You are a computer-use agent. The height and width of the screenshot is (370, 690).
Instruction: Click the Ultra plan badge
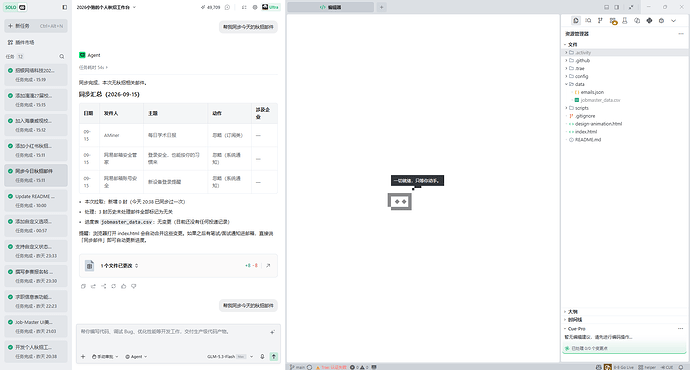[x=271, y=7]
